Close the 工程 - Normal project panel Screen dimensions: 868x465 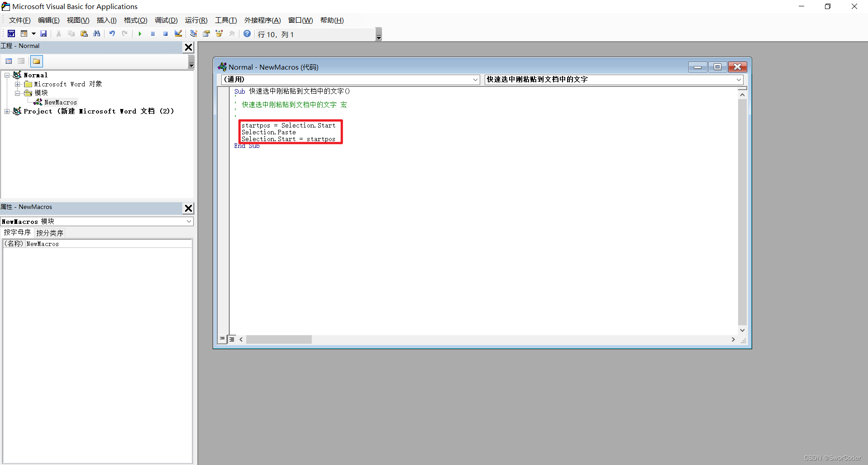click(189, 47)
